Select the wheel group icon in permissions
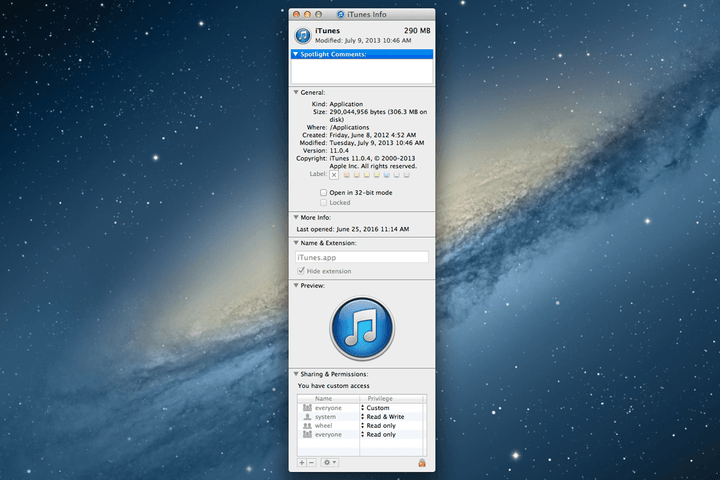Image resolution: width=720 pixels, height=480 pixels. [x=307, y=426]
